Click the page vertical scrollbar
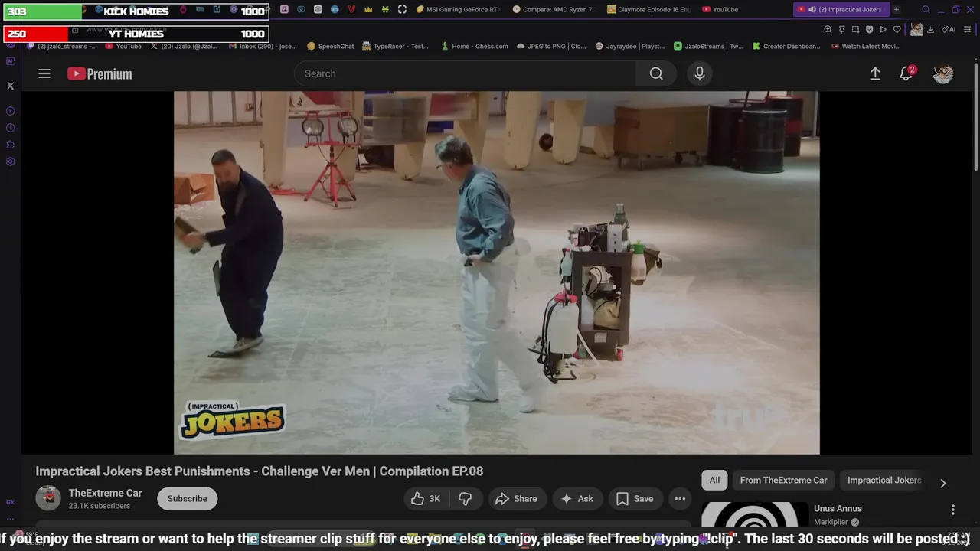 (x=976, y=115)
